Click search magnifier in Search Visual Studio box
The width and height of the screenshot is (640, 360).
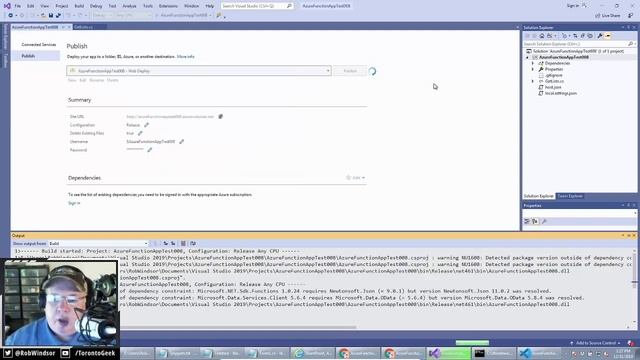289,6
